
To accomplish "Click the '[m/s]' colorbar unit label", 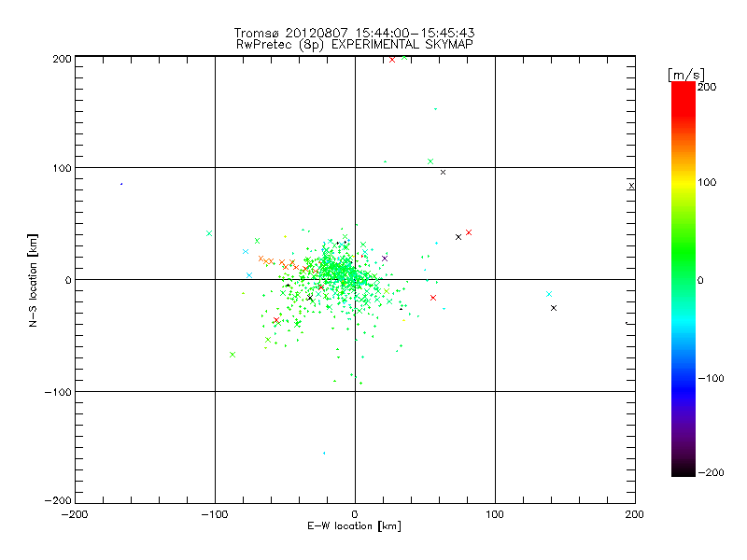I will [685, 75].
